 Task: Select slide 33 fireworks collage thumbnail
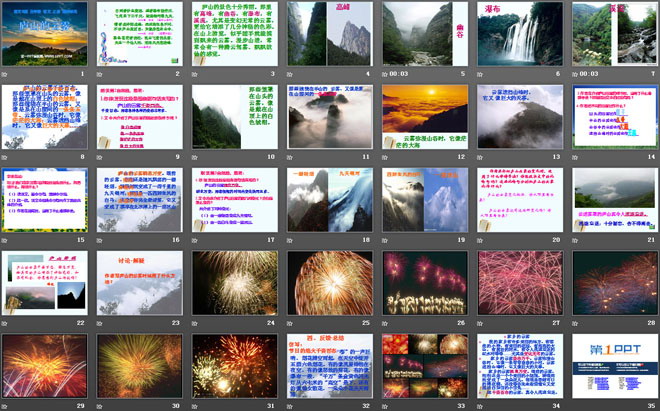[425, 366]
